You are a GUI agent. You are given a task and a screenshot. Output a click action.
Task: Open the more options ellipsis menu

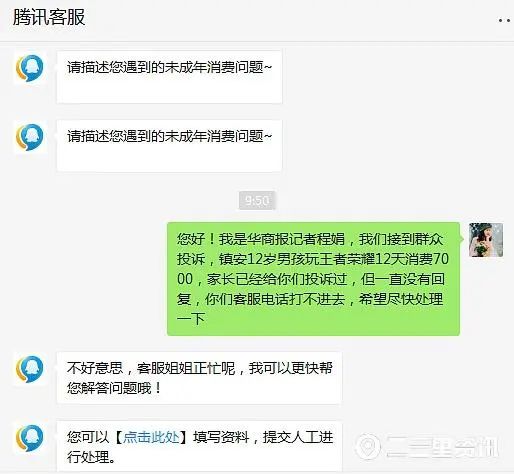504,20
